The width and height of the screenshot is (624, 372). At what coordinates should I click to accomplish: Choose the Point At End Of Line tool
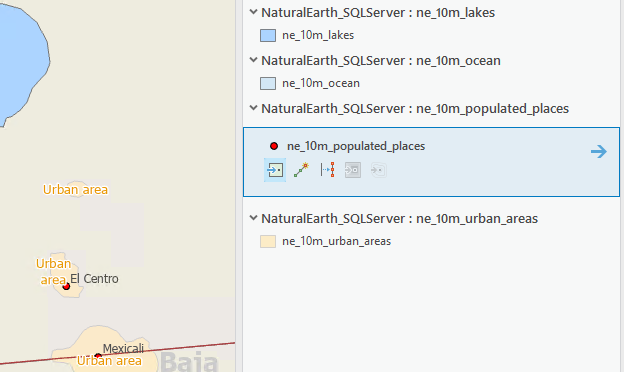[x=301, y=170]
